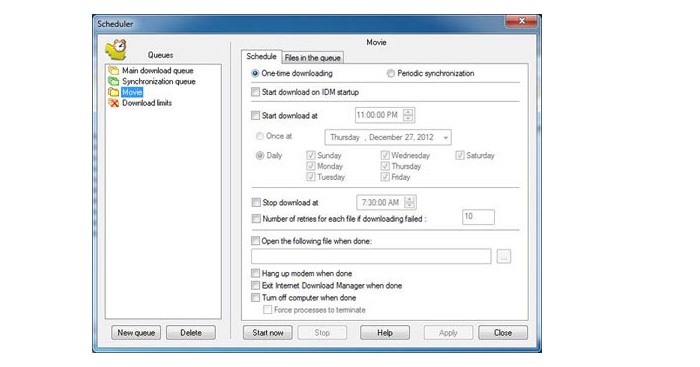The height and width of the screenshot is (367, 700).
Task: Click the Start now button
Action: point(268,333)
